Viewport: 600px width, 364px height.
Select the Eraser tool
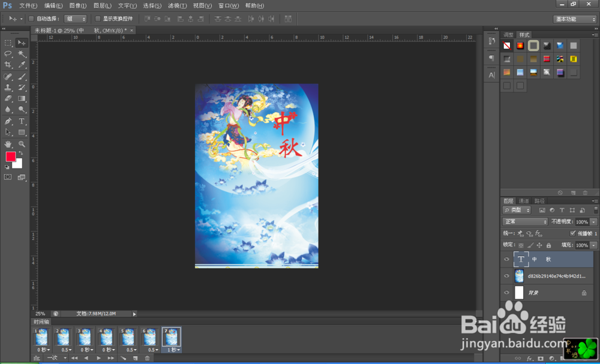pyautogui.click(x=8, y=98)
